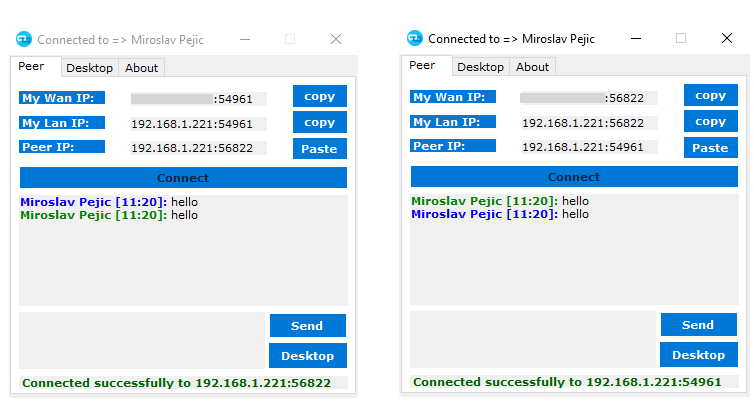
Task: Minimize the right window
Action: (x=636, y=38)
